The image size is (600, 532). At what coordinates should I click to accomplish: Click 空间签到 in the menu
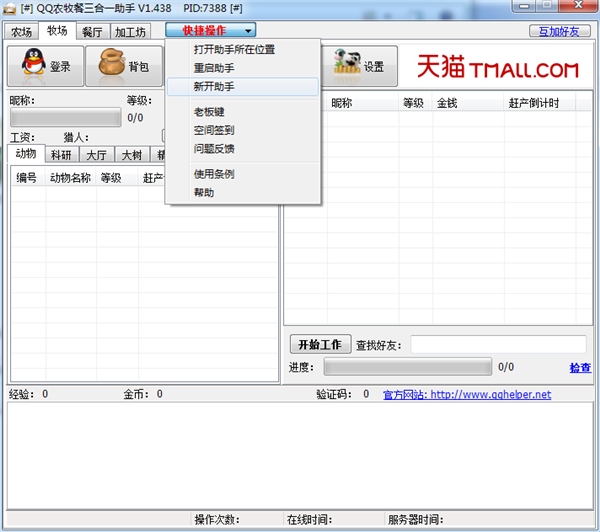pyautogui.click(x=214, y=130)
